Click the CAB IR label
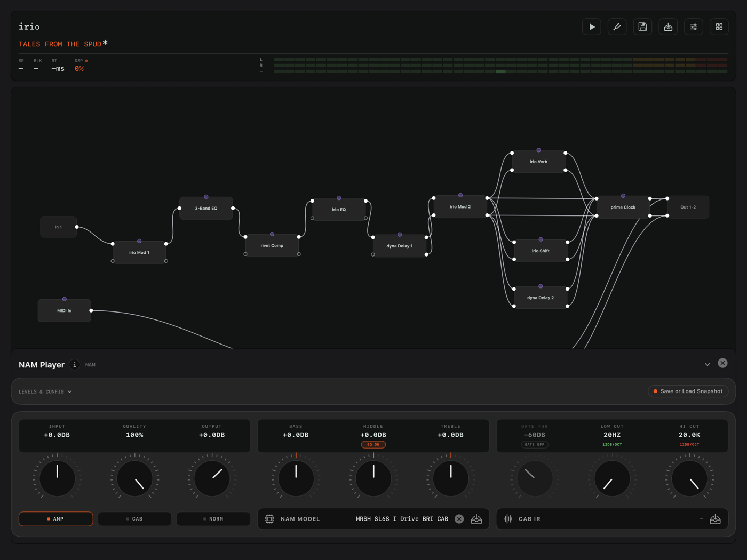747x560 pixels. click(529, 519)
